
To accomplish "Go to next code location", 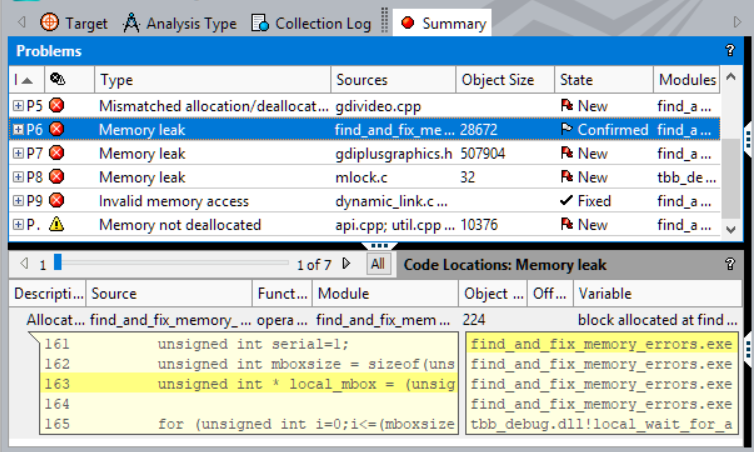I will point(346,264).
